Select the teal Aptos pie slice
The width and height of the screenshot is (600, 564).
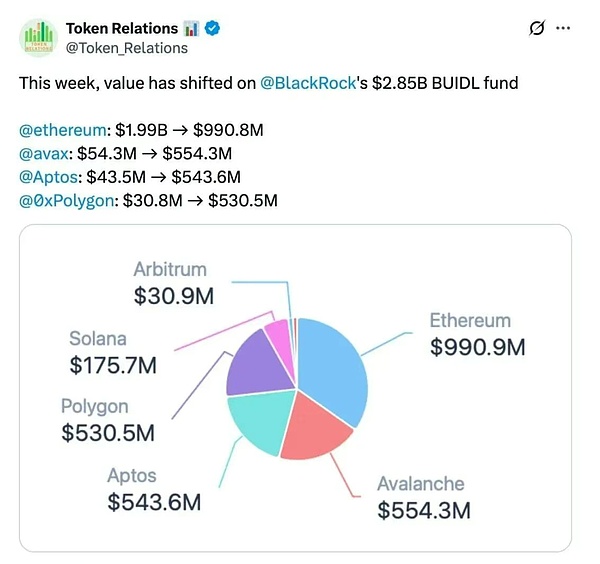(257, 427)
